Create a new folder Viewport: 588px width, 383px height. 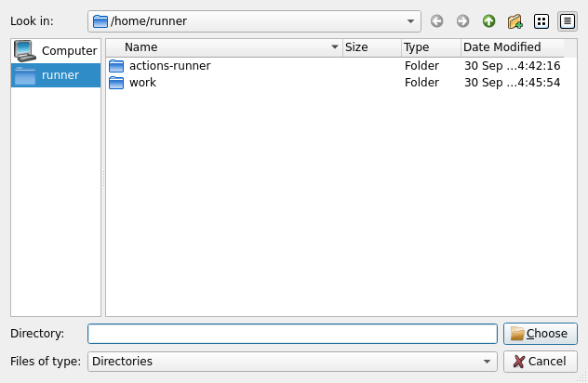[514, 21]
